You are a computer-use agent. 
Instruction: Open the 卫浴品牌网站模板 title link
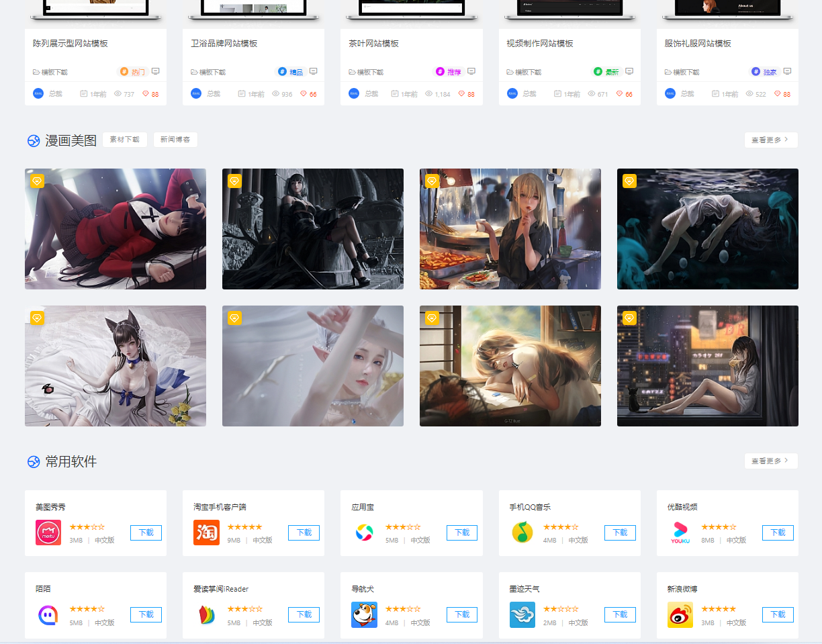pyautogui.click(x=224, y=44)
